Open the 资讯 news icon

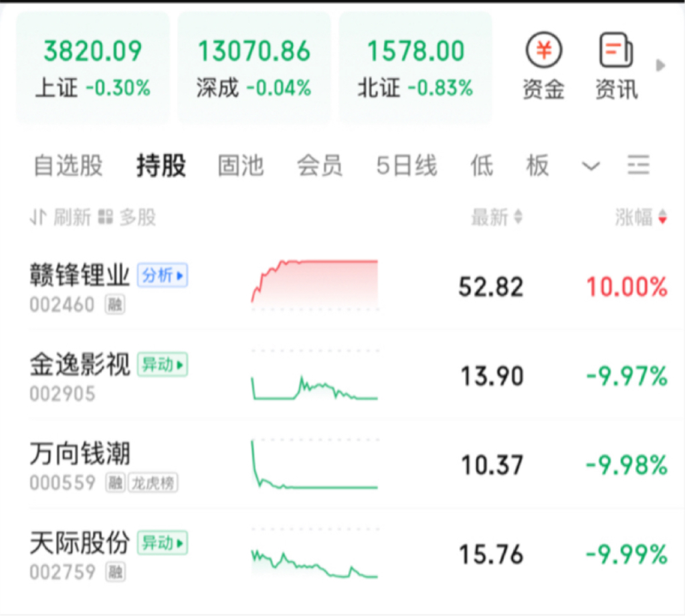[x=616, y=66]
